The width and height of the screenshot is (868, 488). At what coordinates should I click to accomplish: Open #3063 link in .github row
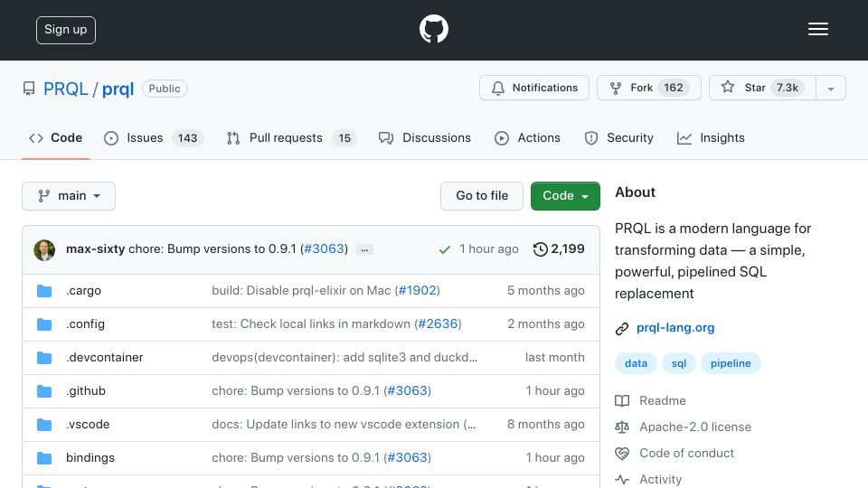(408, 390)
